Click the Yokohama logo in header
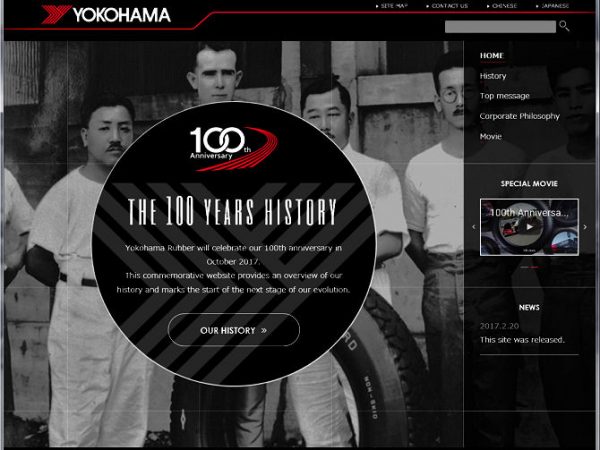600x450 pixels. click(x=106, y=15)
